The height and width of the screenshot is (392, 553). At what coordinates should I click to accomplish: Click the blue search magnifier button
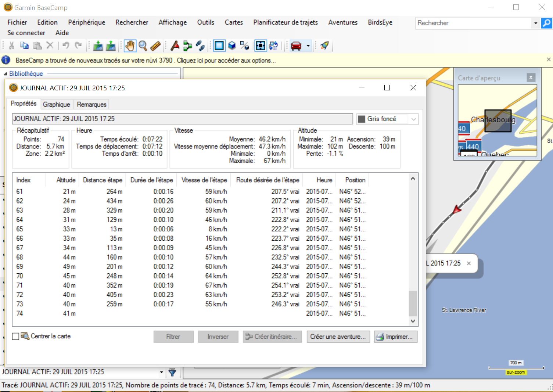click(546, 23)
